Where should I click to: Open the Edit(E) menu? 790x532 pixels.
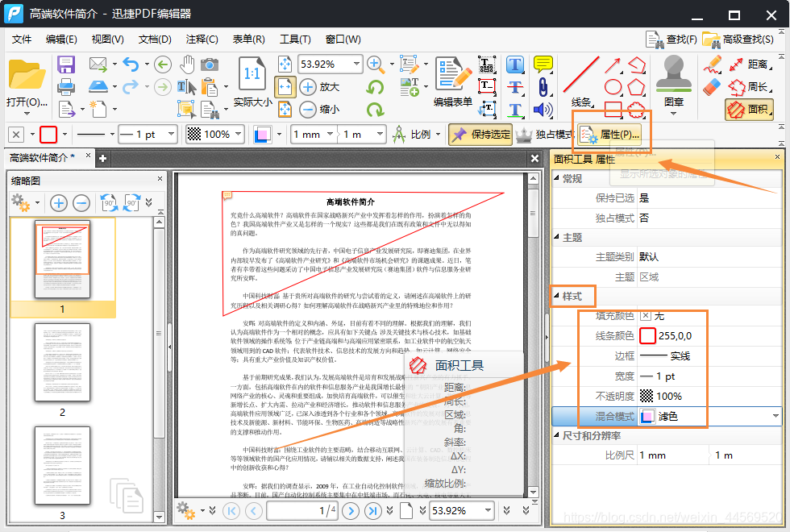(x=61, y=39)
